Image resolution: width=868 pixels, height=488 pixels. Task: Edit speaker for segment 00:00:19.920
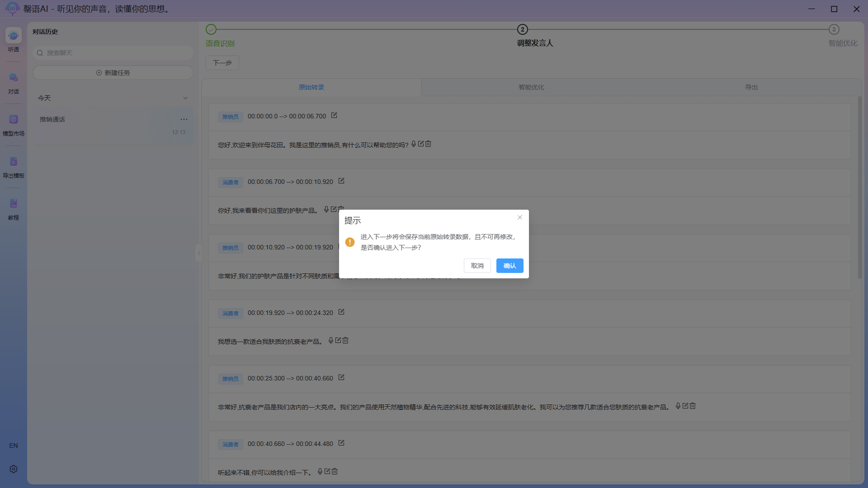pos(341,312)
